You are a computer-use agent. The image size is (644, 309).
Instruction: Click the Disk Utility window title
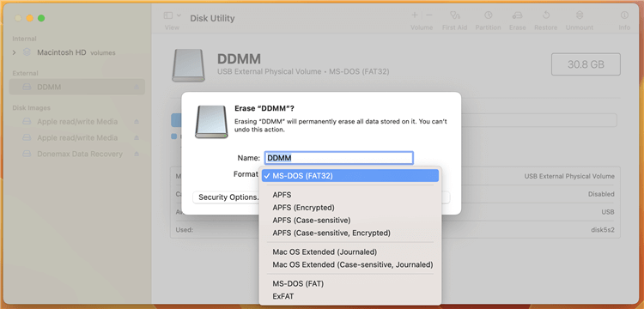coord(212,19)
